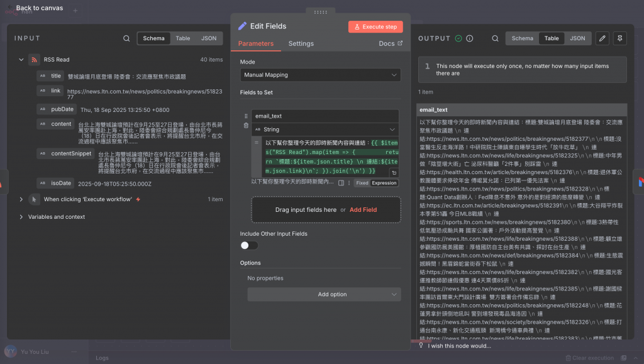Click the email_text field name input
The height and width of the screenshot is (364, 644).
(x=325, y=116)
